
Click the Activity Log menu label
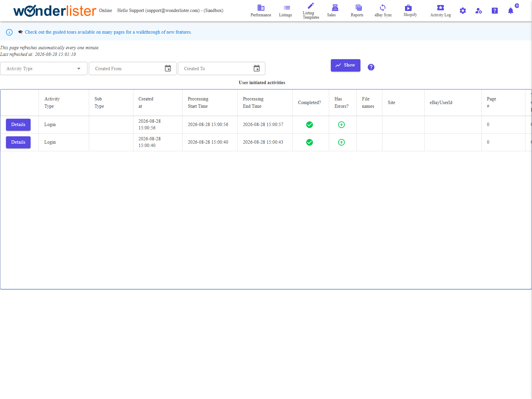pyautogui.click(x=441, y=15)
